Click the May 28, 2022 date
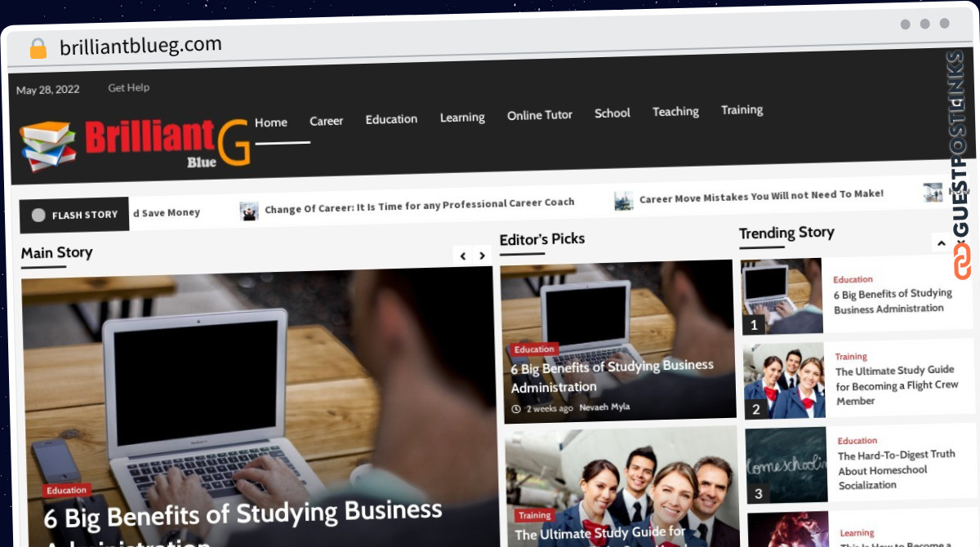The image size is (980, 547). (48, 90)
